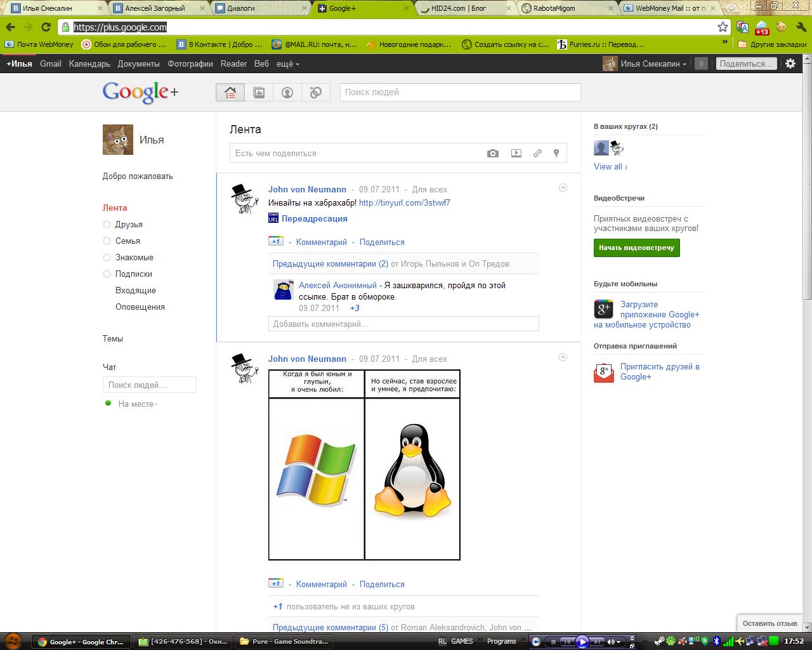Open options dropdown on the habrahabr post
The width and height of the screenshot is (812, 650).
point(563,188)
